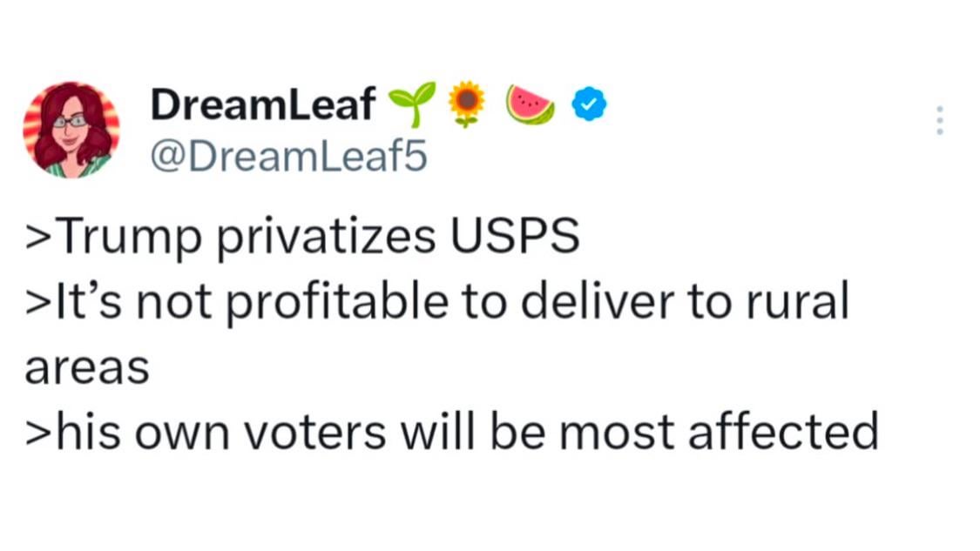Viewport: 980px width, 551px height.
Task: Click the sunflower emoji in display name
Action: 466,104
